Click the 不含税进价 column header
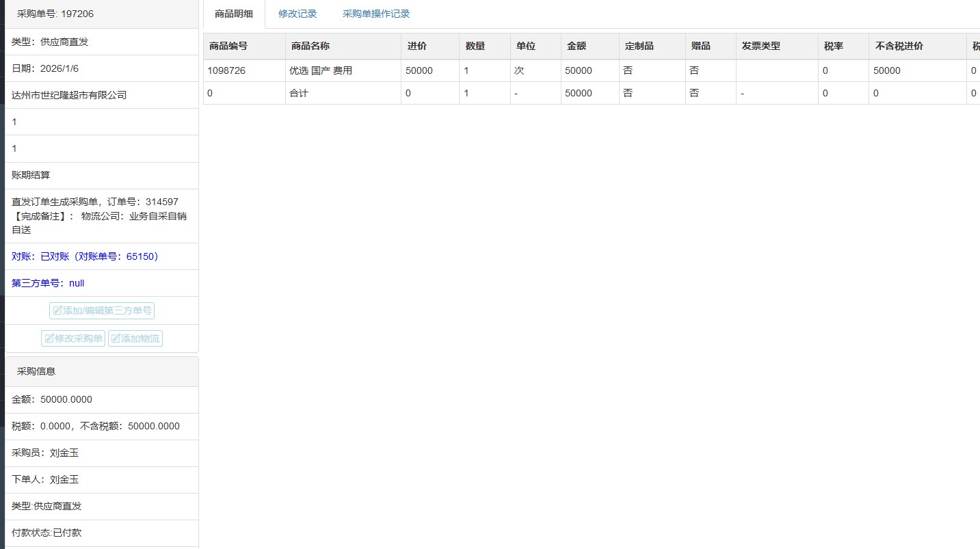980x549 pixels. coord(899,46)
